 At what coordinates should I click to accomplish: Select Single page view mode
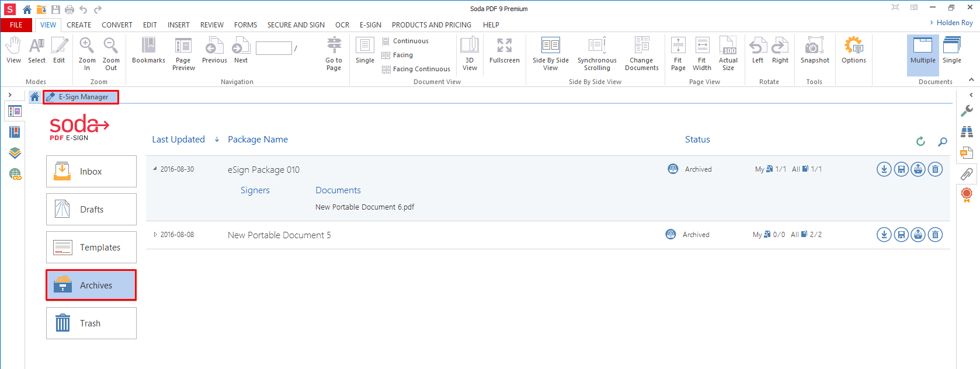click(365, 50)
